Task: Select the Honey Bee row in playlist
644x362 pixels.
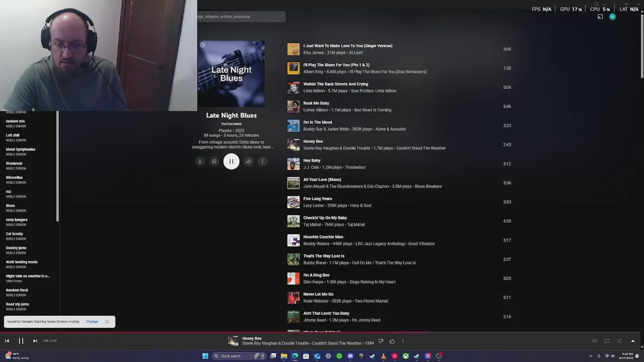Action: (400, 145)
